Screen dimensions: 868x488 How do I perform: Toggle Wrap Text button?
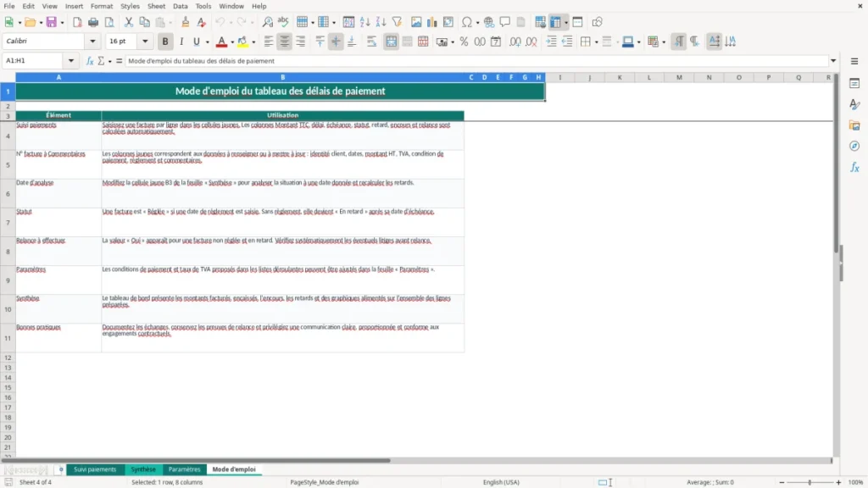point(371,42)
